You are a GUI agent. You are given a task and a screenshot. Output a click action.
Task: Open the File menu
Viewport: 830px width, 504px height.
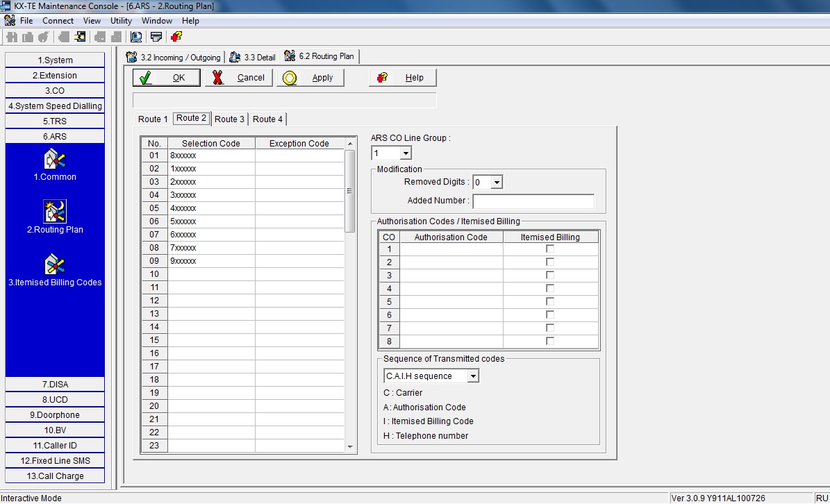click(x=26, y=21)
